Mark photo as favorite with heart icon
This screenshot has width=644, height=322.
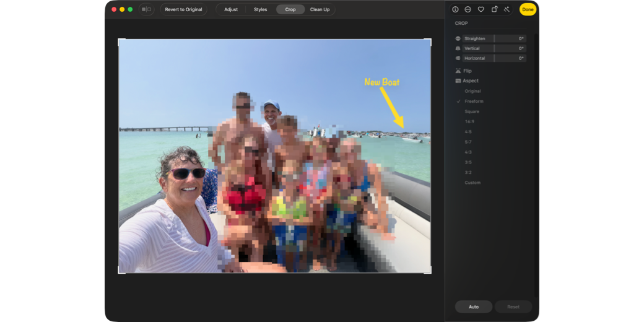click(481, 9)
